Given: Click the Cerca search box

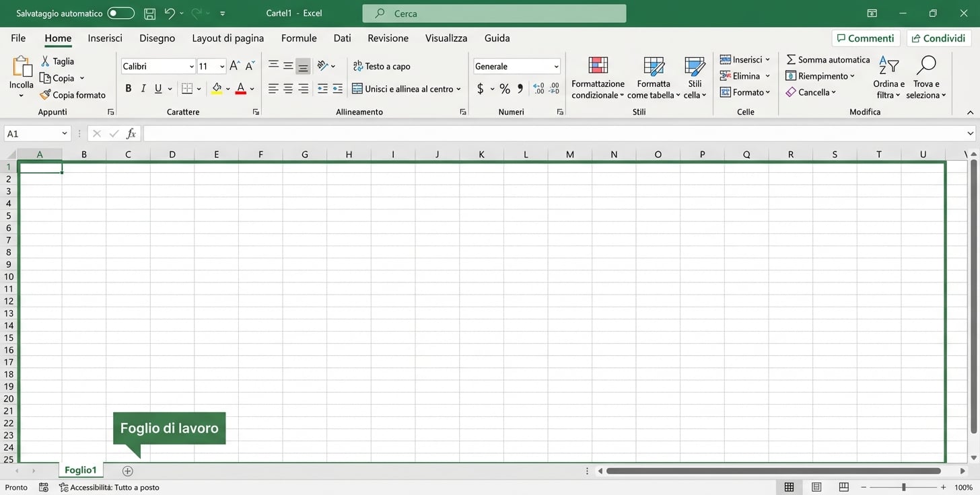Looking at the screenshot, I should 494,13.
